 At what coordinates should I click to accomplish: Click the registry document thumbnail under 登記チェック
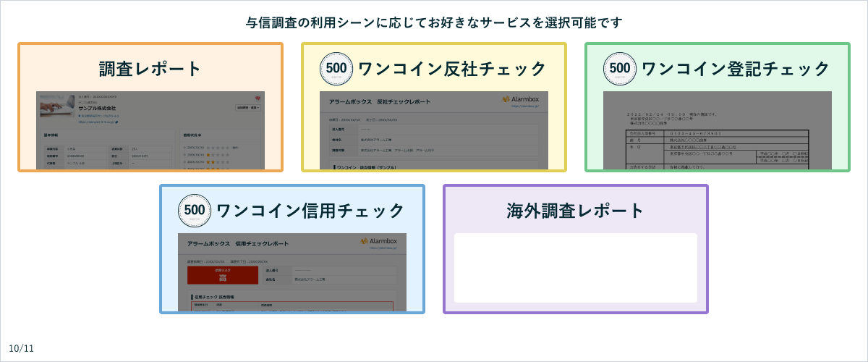point(718,130)
